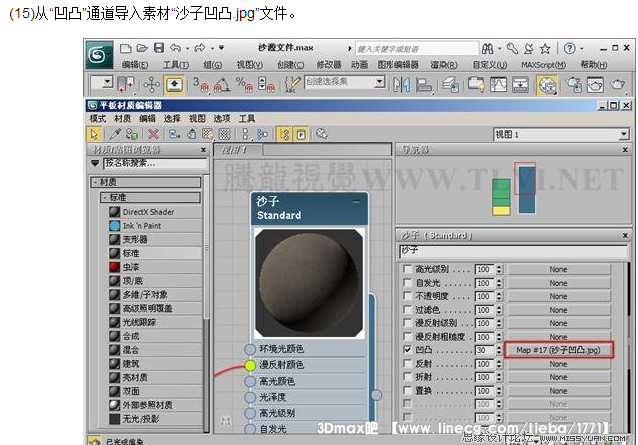
Task: Click the None button for 不透明度
Action: 558,296
